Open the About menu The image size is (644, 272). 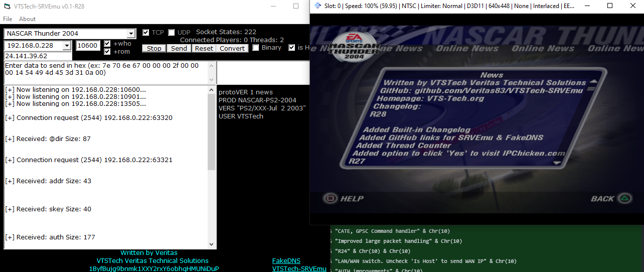[x=27, y=19]
